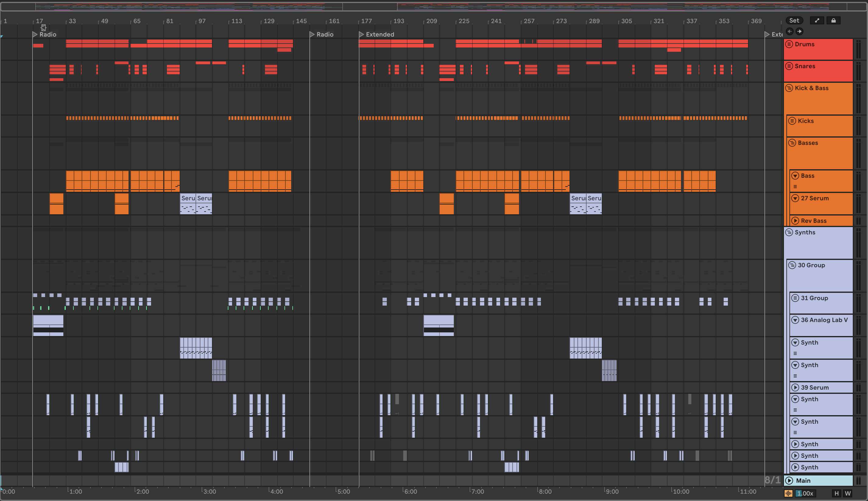Click the H optimize height button
The image size is (868, 501).
click(x=837, y=493)
